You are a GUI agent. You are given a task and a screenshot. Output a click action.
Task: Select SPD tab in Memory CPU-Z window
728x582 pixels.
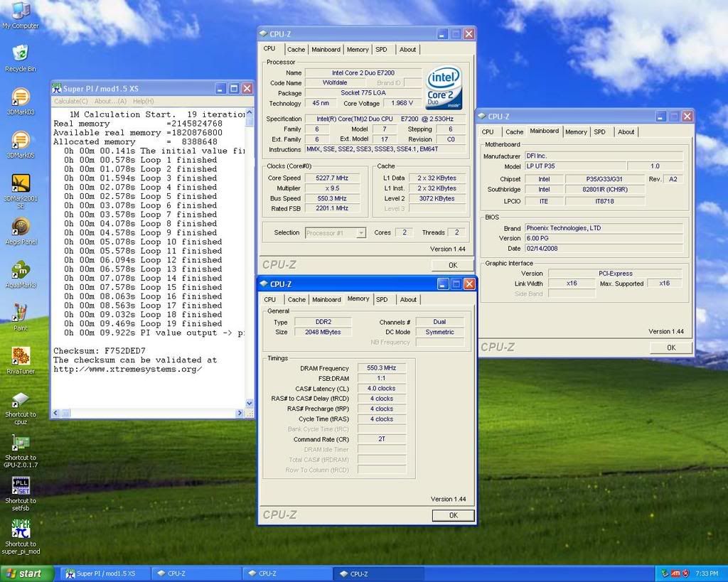coord(382,300)
